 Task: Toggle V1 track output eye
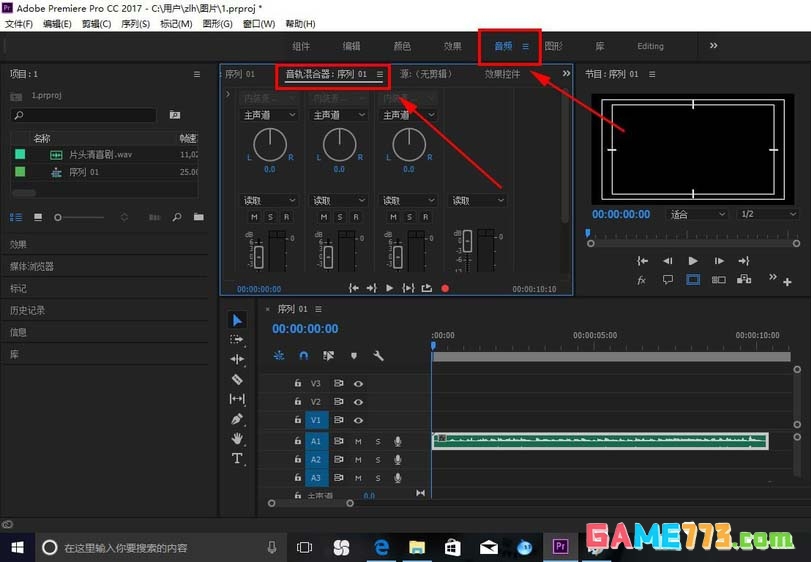(358, 420)
